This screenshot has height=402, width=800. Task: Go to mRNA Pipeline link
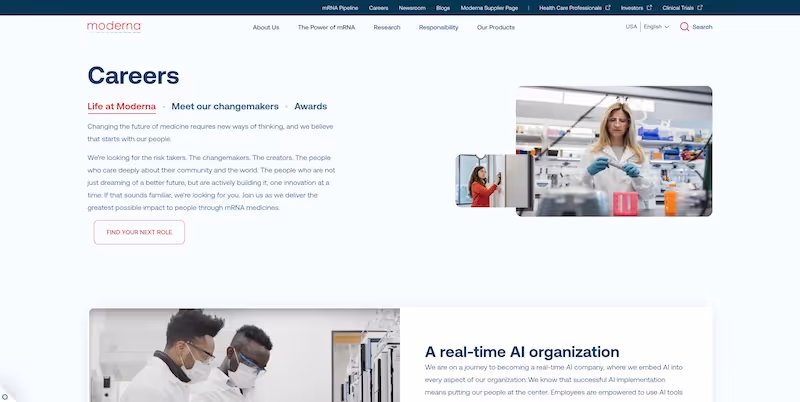pos(340,8)
